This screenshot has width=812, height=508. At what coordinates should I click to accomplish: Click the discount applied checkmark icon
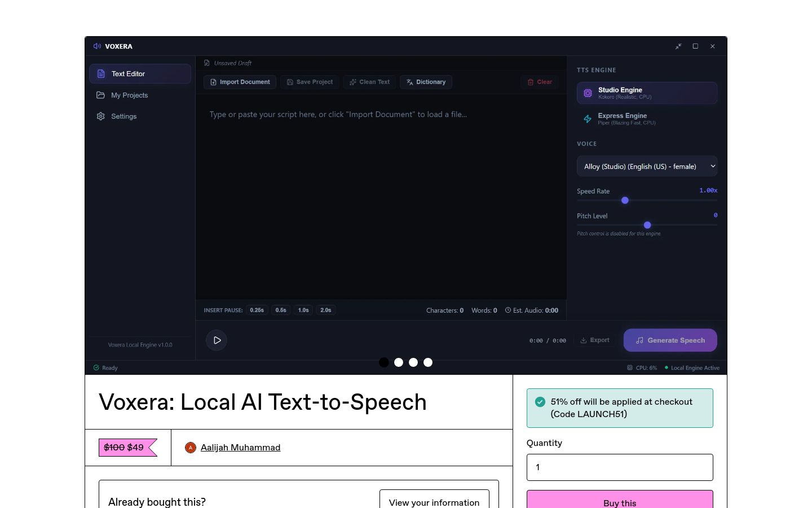540,402
